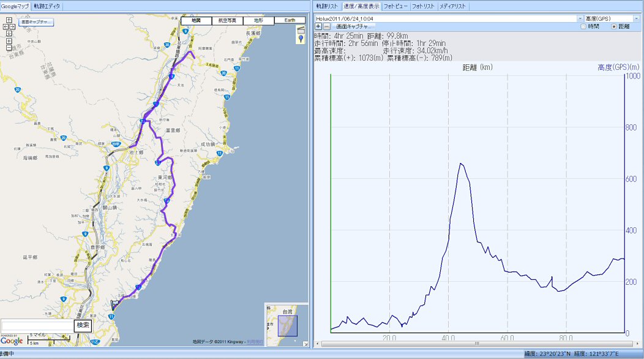Click the 時間: 4hr 25min statistic
The image size is (644, 359).
pyautogui.click(x=339, y=36)
